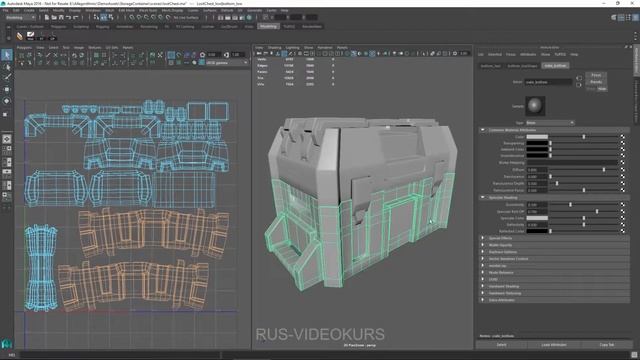Image resolution: width=640 pixels, height=360 pixels.
Task: Switch to the Rigging shelf tab
Action: (x=102, y=27)
